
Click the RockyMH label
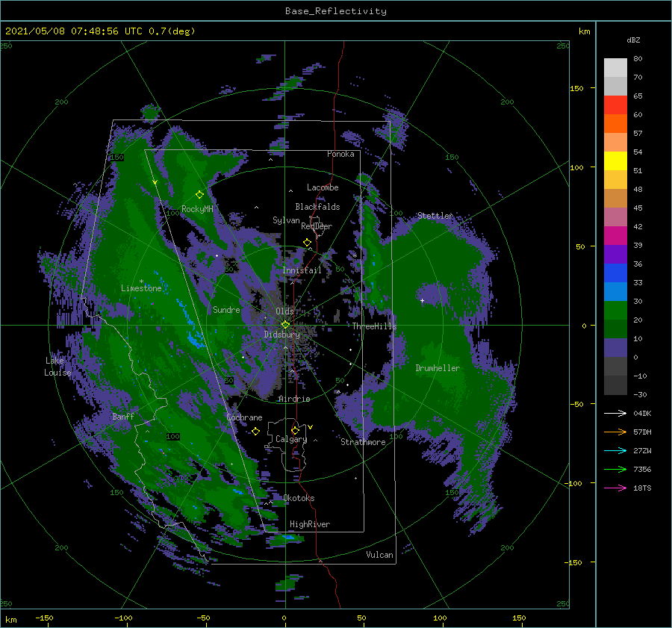click(x=197, y=209)
